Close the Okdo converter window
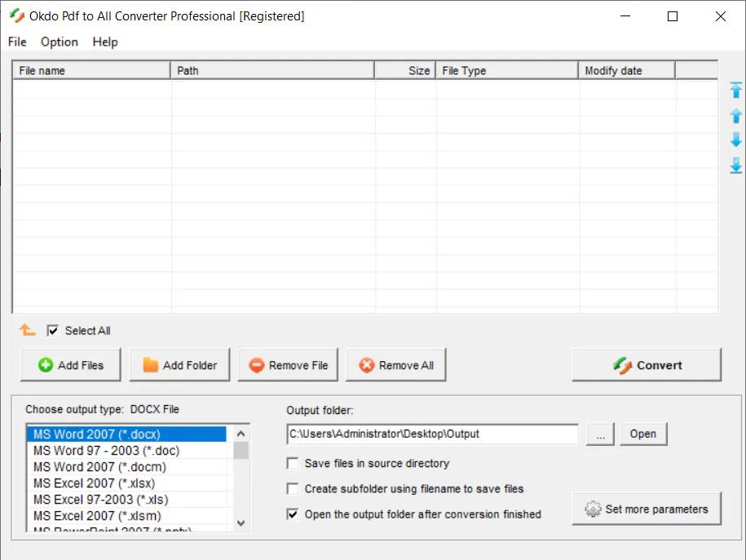The image size is (746, 560). click(x=720, y=16)
